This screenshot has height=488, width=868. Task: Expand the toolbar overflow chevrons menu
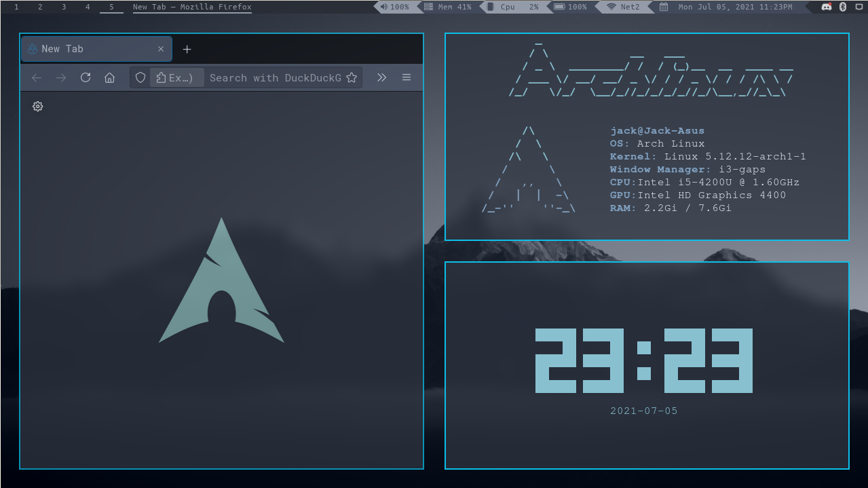(381, 77)
